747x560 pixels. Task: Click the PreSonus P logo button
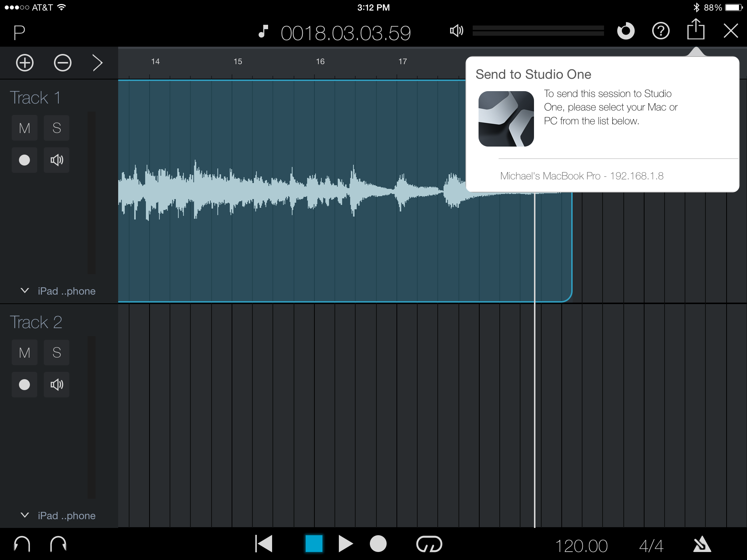tap(19, 32)
